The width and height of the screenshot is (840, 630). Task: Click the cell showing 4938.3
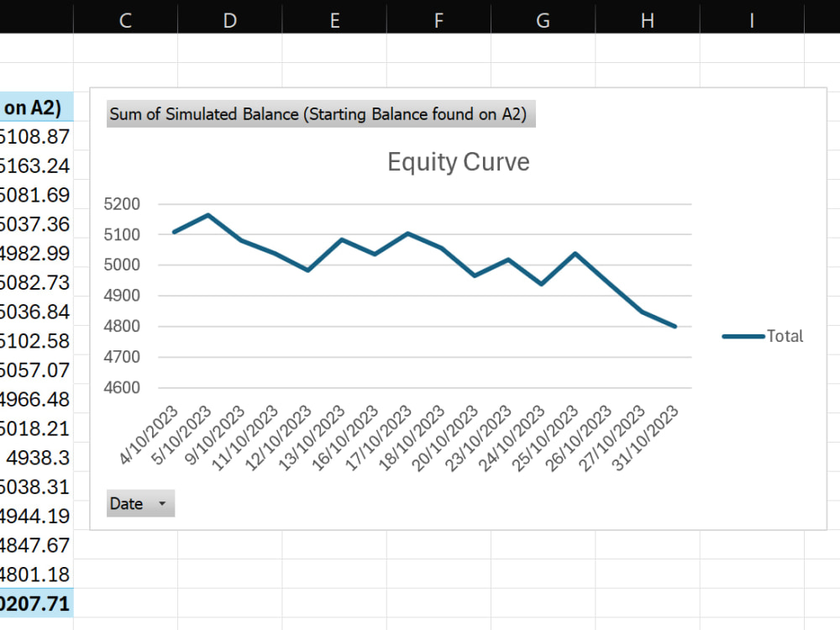36,458
